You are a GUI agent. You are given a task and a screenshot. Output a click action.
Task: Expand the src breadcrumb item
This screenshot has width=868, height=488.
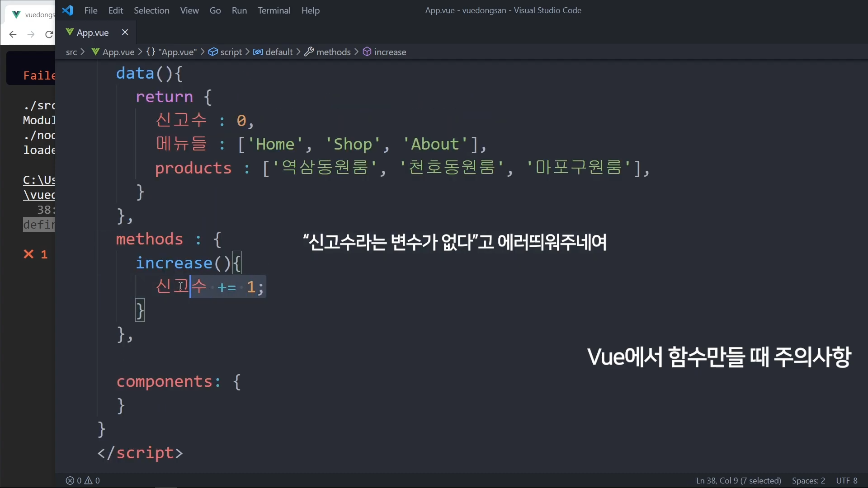(71, 52)
